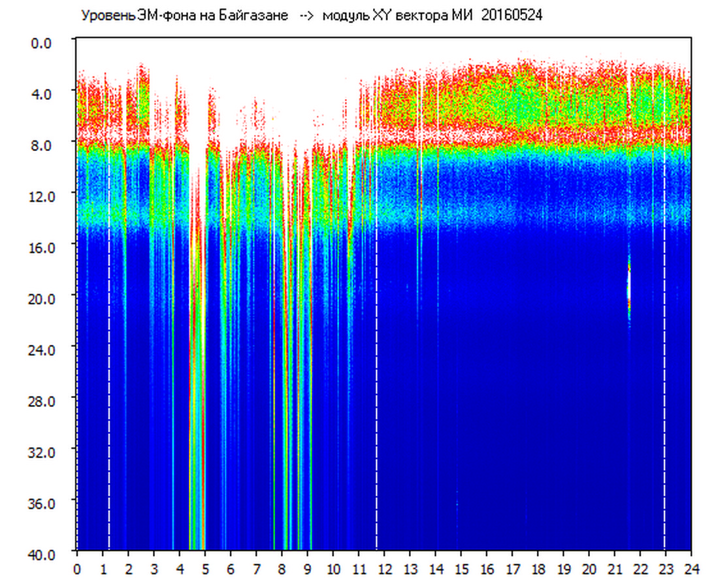Click the chart title "Уровень ЭМ-фона на Байгазане"
This screenshot has height=588, width=716.
(x=184, y=16)
